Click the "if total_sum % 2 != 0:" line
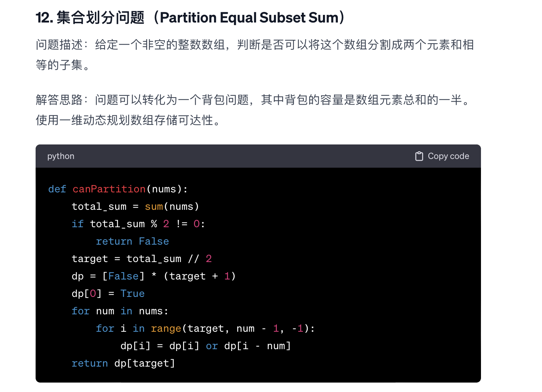Viewport: 542px width, 392px height. point(138,224)
